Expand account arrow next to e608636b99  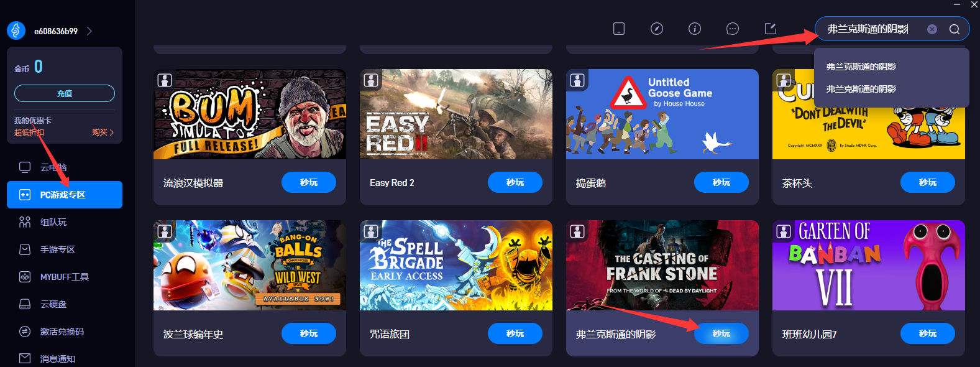pyautogui.click(x=89, y=31)
